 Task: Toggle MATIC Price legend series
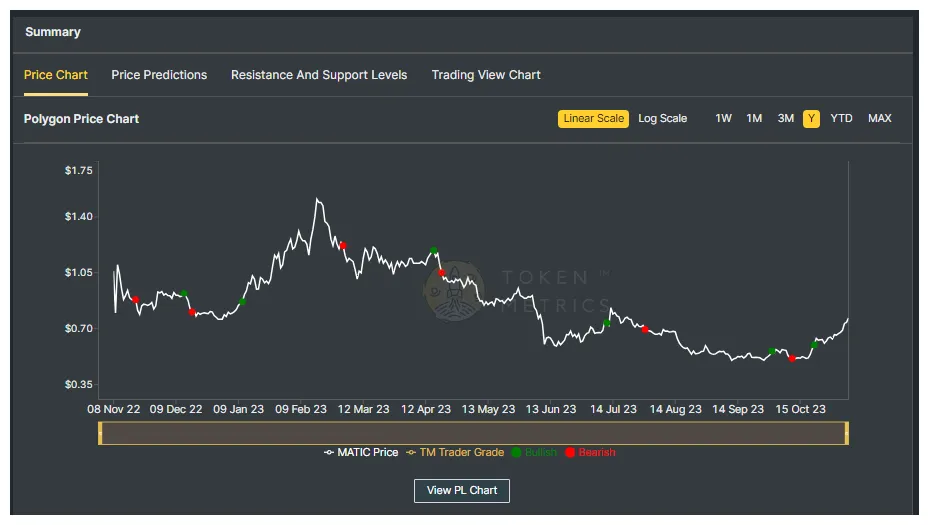(x=361, y=452)
